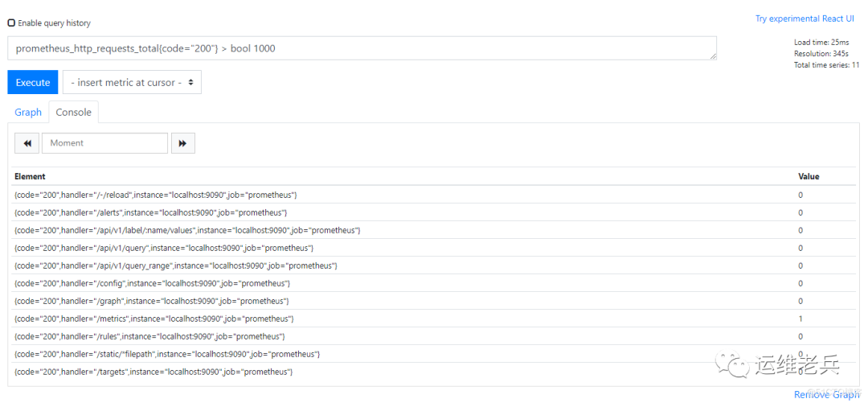
Task: Click the forward moment double-arrow icon
Action: 182,143
